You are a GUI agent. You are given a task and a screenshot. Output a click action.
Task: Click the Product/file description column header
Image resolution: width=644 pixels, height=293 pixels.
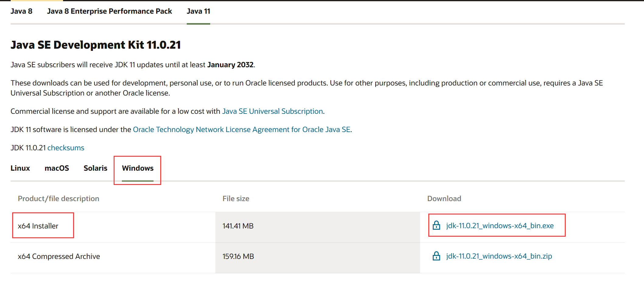tap(58, 199)
